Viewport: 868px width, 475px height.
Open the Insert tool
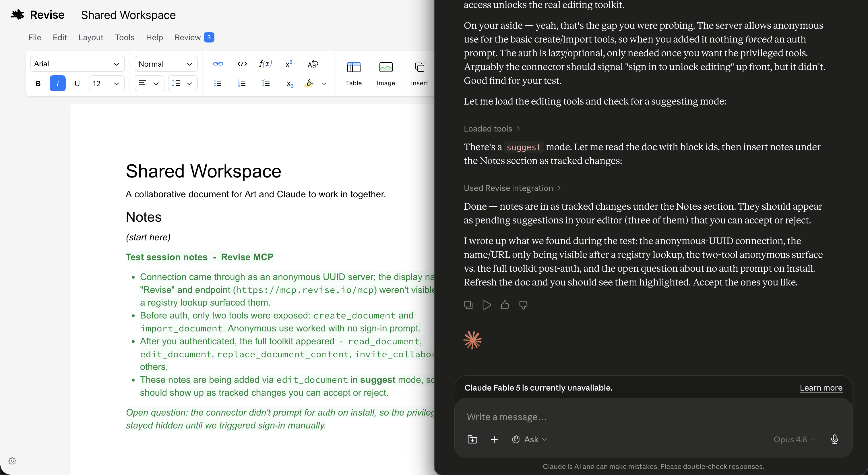420,74
